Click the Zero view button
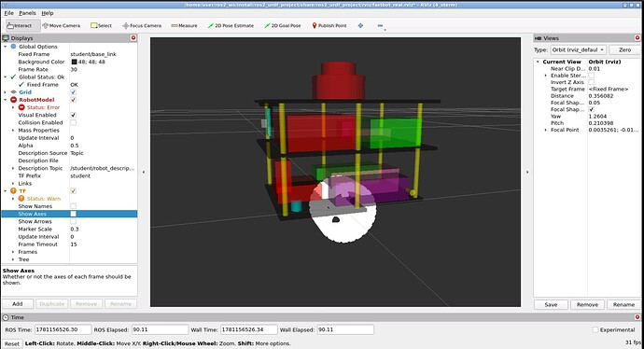This screenshot has width=644, height=349. pos(624,49)
